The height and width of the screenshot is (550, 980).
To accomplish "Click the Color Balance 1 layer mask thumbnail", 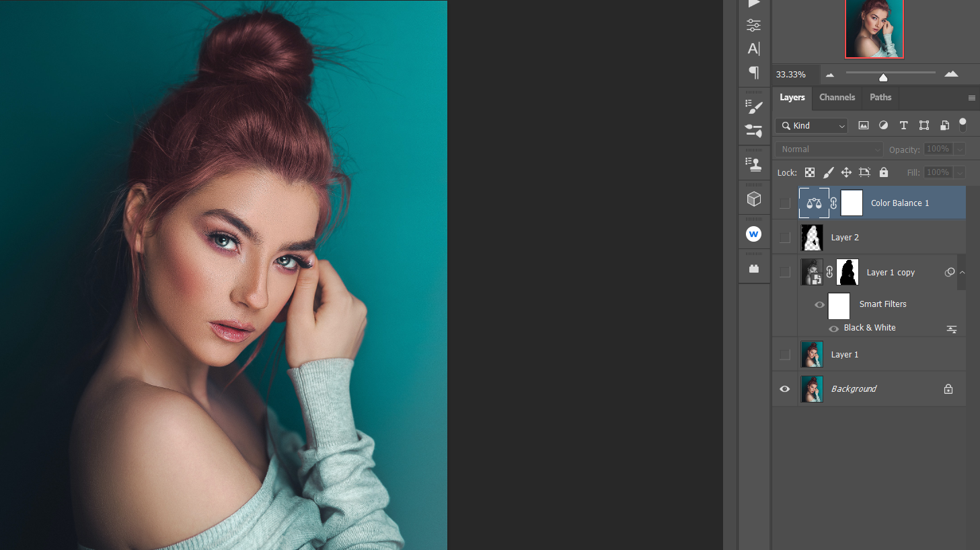I will 852,203.
